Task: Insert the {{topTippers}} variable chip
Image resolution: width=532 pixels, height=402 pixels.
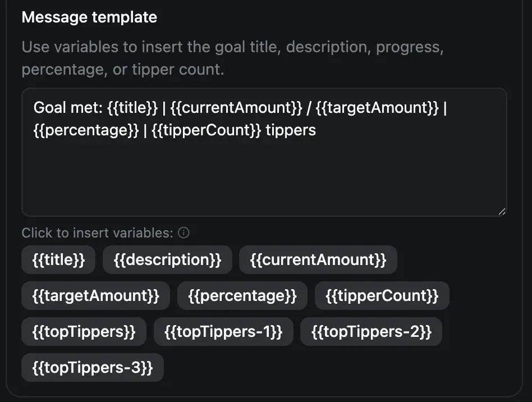Action: click(84, 332)
